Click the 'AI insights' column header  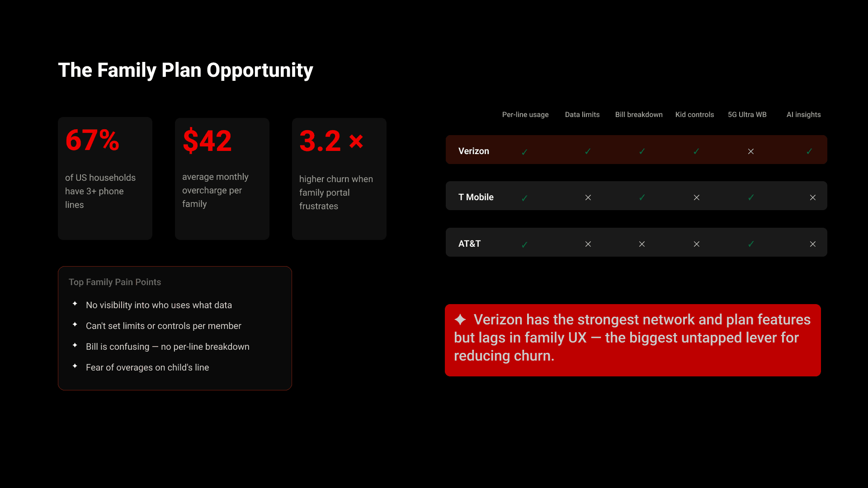804,115
